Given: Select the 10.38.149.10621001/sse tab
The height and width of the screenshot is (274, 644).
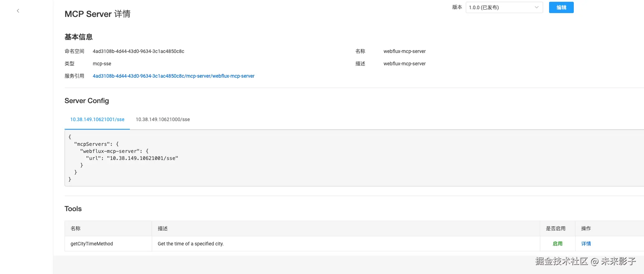Looking at the screenshot, I should 97,119.
